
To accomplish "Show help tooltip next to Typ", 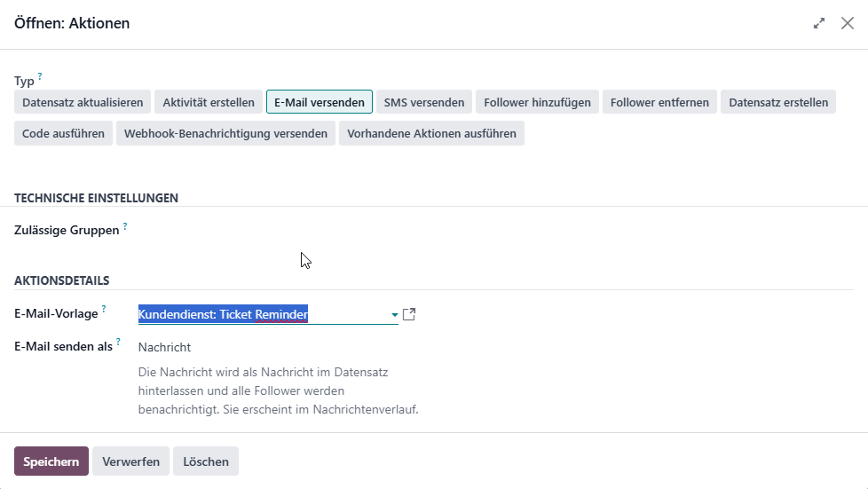I will (40, 75).
